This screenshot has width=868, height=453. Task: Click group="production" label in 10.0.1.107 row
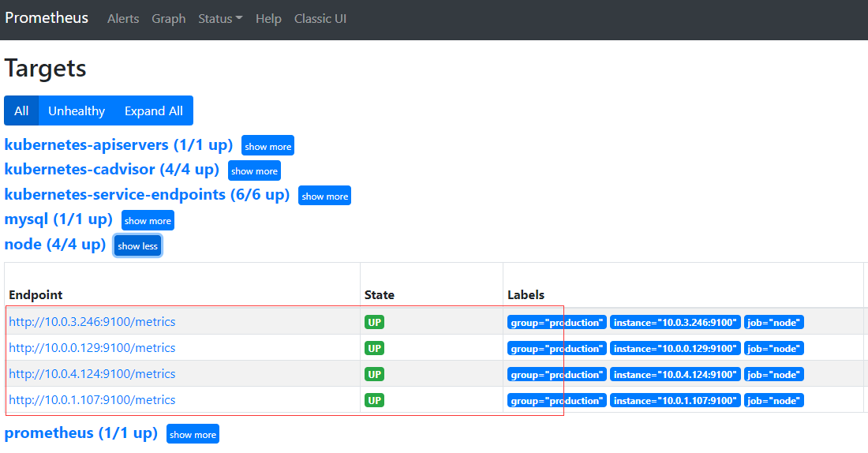[557, 400]
